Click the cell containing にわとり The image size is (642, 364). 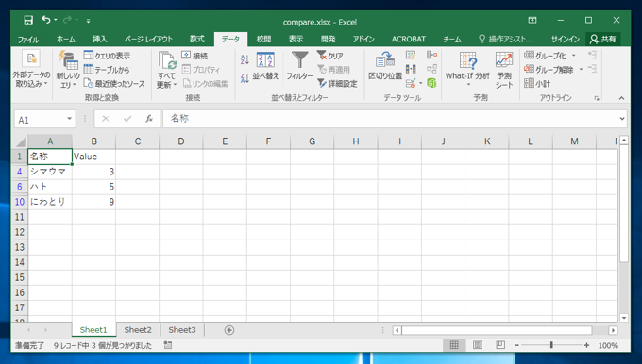tap(50, 202)
